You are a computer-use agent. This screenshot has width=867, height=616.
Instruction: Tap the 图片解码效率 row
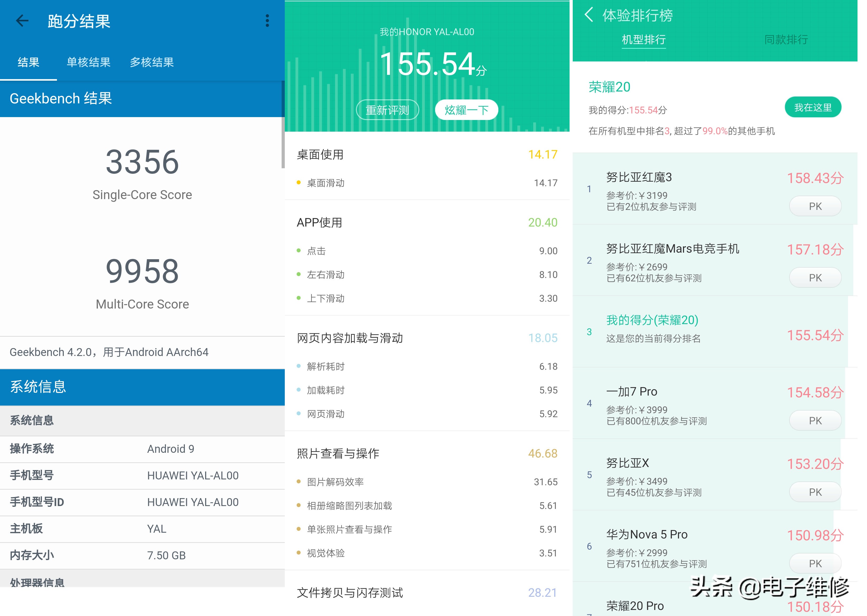tap(427, 482)
